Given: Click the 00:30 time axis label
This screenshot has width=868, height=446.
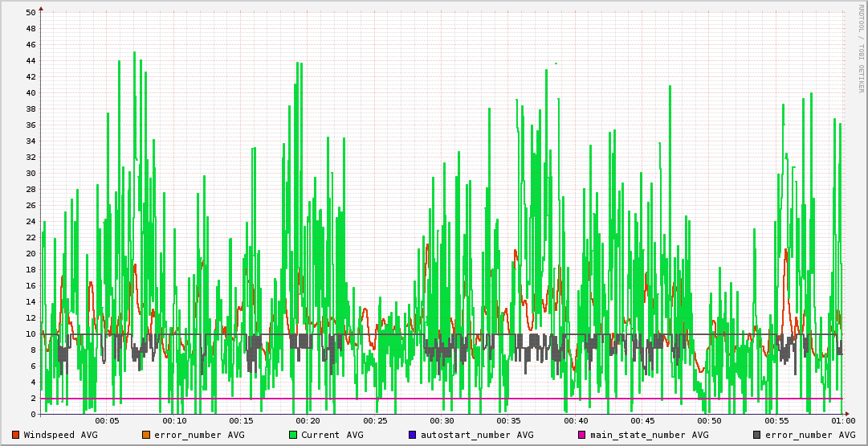Looking at the screenshot, I should (442, 420).
